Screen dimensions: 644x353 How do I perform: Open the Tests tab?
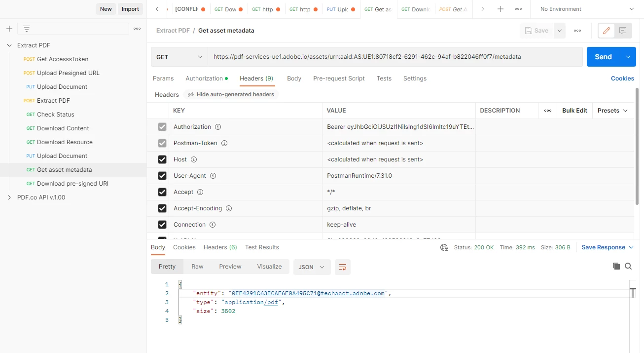tap(384, 78)
